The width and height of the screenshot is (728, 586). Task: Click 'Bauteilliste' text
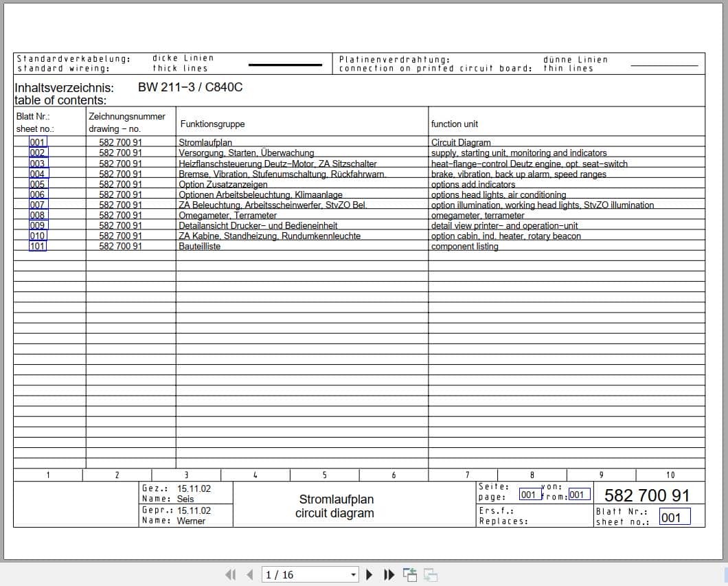click(x=200, y=246)
